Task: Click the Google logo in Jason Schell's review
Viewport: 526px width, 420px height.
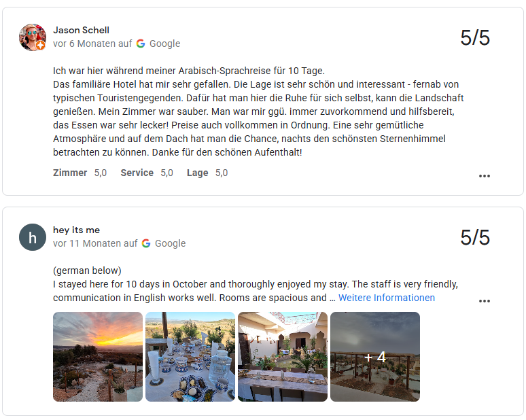Action: point(141,43)
